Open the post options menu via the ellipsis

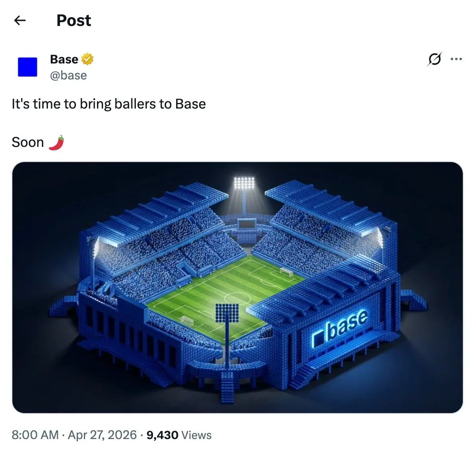pos(456,59)
